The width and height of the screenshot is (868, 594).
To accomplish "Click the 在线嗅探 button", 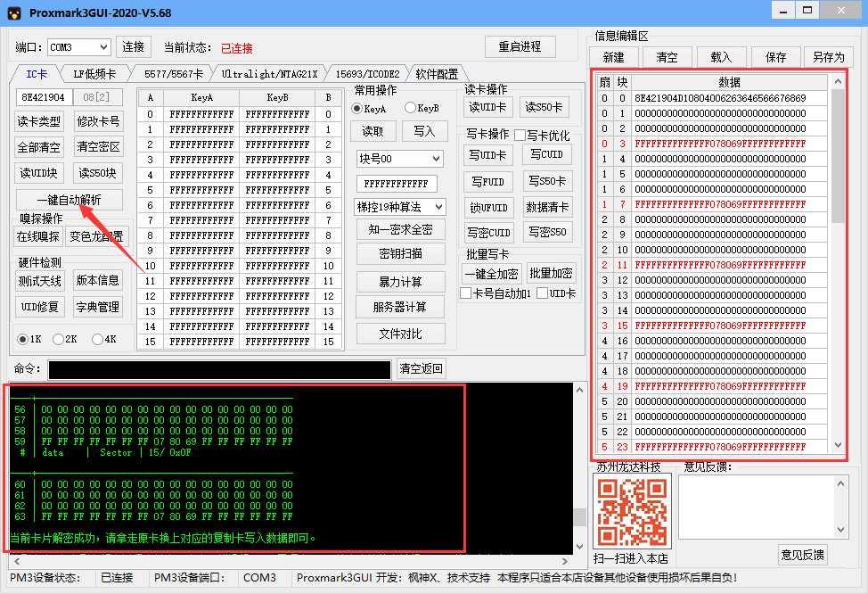I will point(38,236).
